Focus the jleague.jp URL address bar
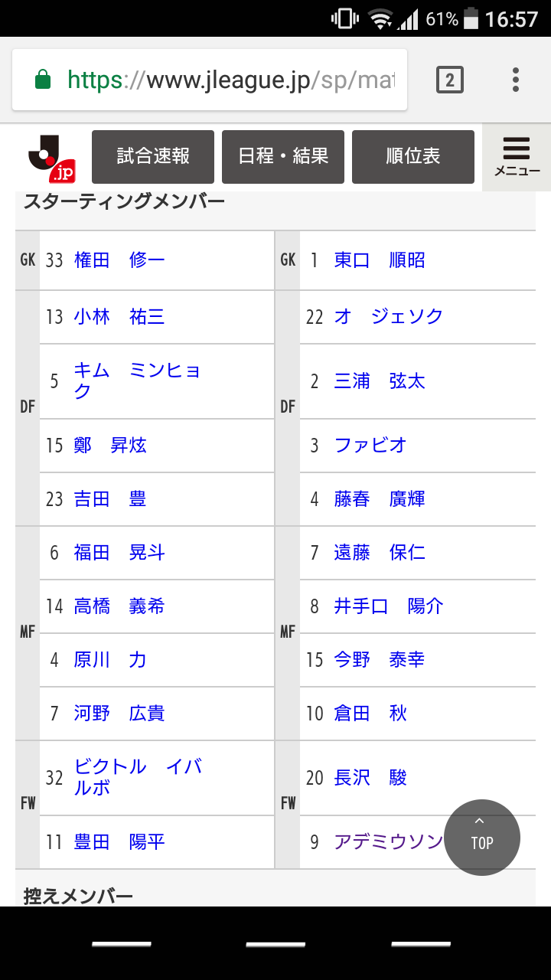This screenshot has height=980, width=551. pos(230,80)
